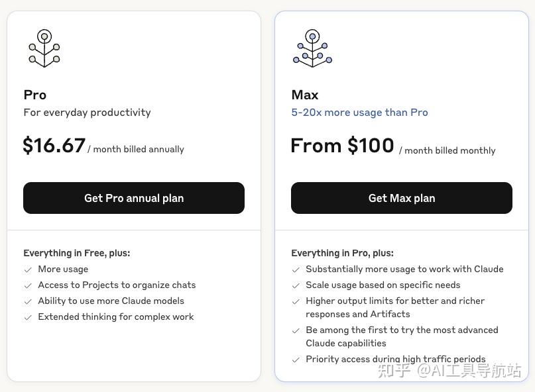Click checkmark beside Scale usage feature
535x392 pixels.
(x=296, y=285)
